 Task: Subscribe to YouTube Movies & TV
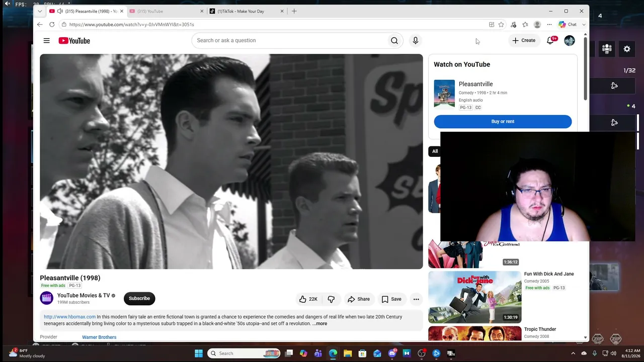click(139, 299)
